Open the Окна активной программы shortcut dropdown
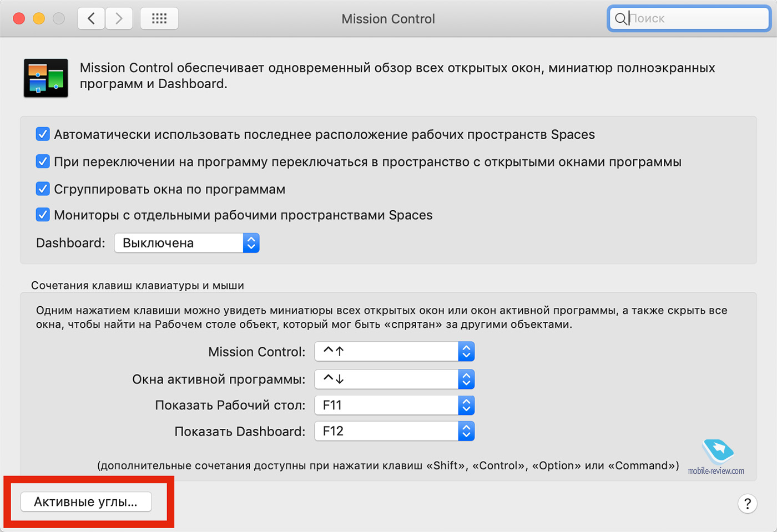 pyautogui.click(x=395, y=379)
